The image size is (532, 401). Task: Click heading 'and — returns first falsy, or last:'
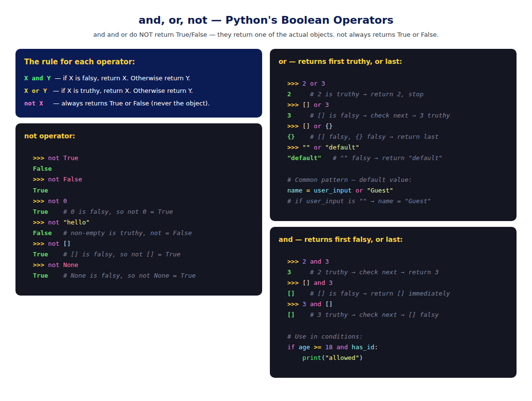click(340, 239)
